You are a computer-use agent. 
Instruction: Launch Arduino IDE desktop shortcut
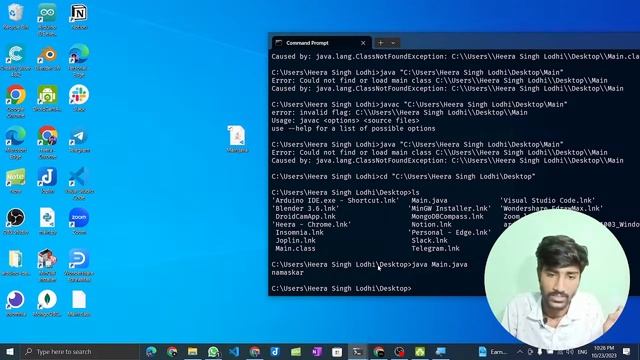tap(47, 19)
